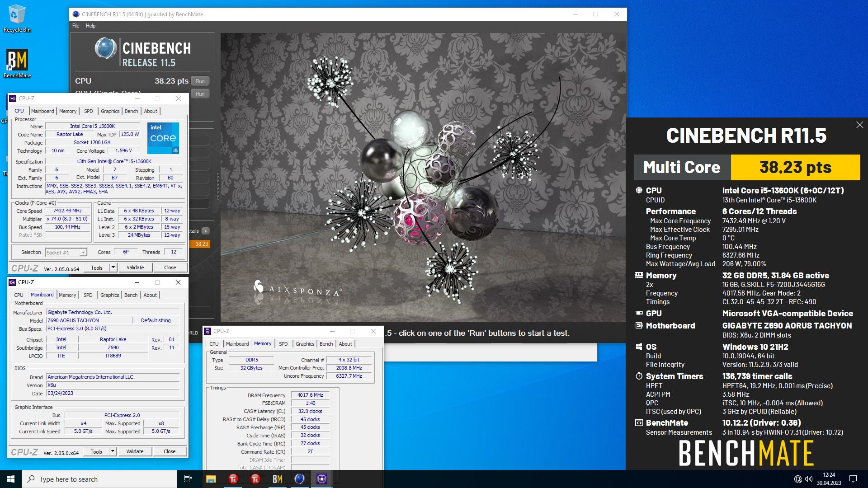Close the BenchMate result panel with X
The image size is (868, 488).
(x=859, y=125)
